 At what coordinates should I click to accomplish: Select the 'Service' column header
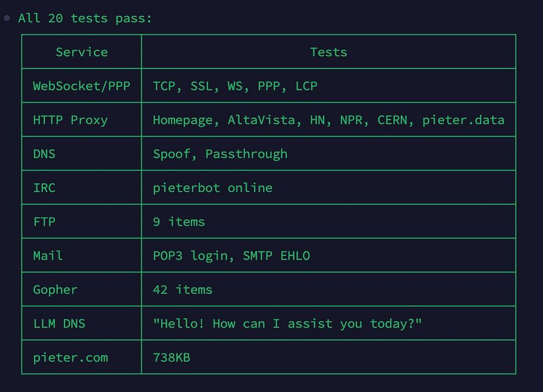coord(82,52)
